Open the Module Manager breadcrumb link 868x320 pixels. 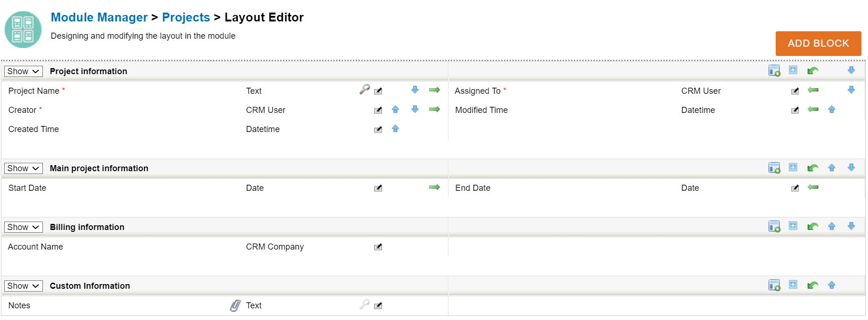[x=99, y=17]
